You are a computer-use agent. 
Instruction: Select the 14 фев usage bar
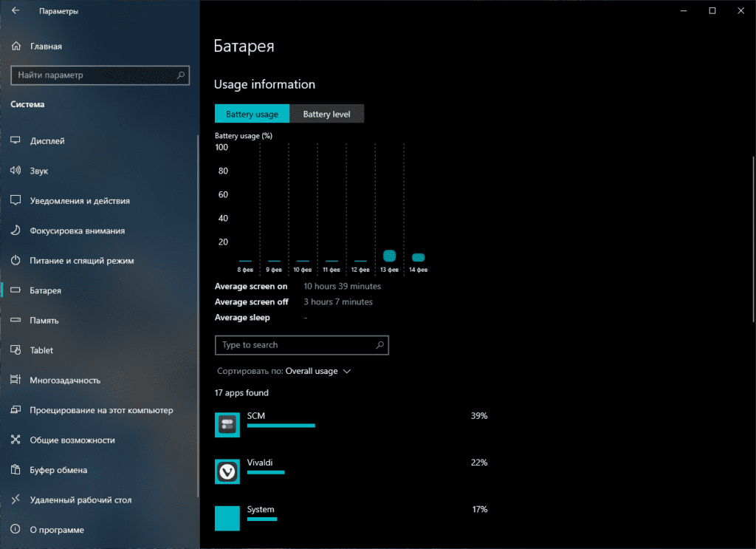(x=419, y=257)
